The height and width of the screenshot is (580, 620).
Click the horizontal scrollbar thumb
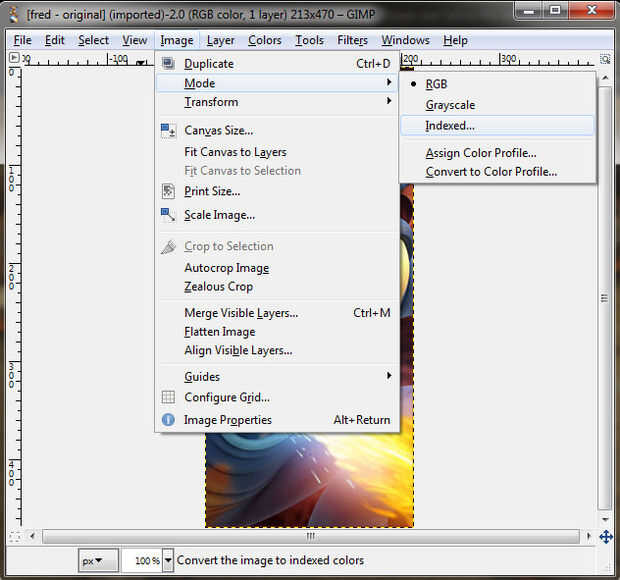coord(311,537)
